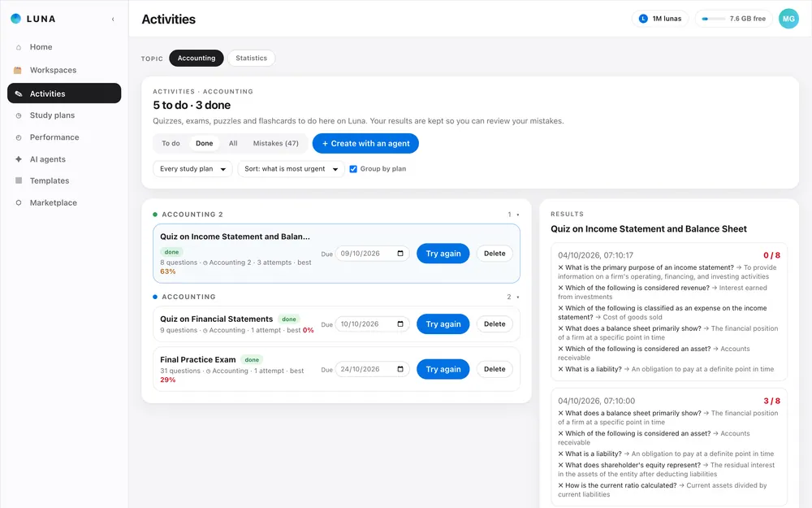Click the Study plans clock icon
The height and width of the screenshot is (508, 812).
pyautogui.click(x=19, y=115)
